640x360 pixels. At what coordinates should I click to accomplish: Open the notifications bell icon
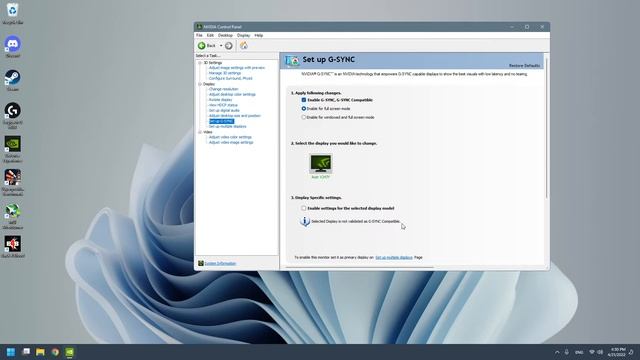click(631, 352)
